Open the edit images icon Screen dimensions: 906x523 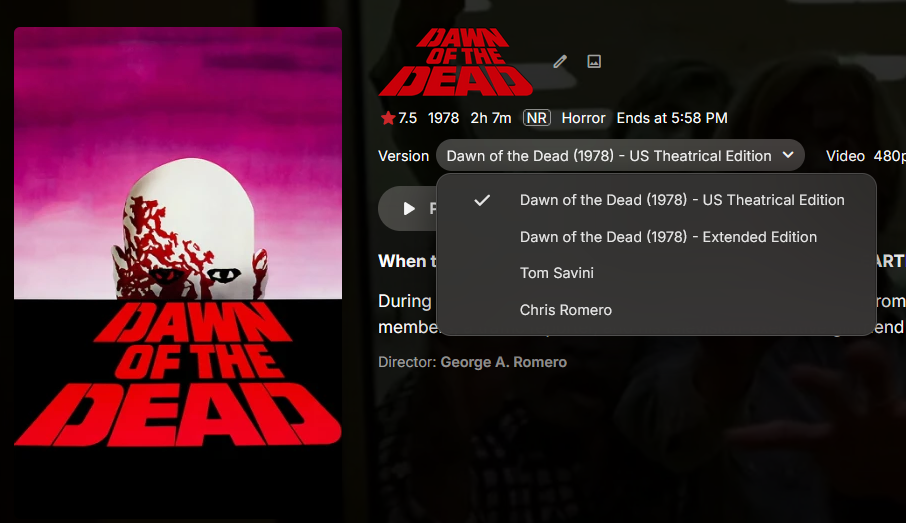click(x=594, y=61)
